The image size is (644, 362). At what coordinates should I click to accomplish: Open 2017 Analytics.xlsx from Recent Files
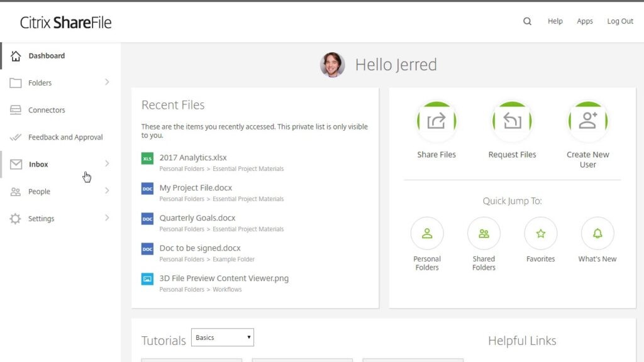tap(192, 157)
